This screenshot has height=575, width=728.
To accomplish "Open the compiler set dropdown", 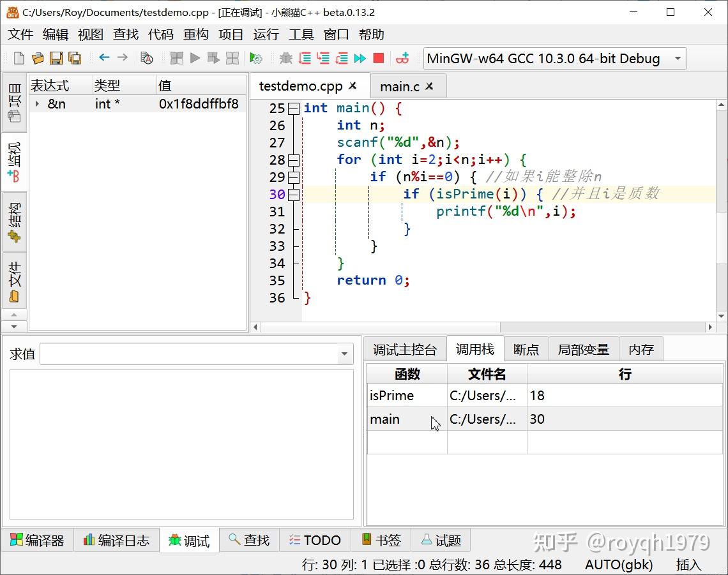I will pyautogui.click(x=677, y=59).
